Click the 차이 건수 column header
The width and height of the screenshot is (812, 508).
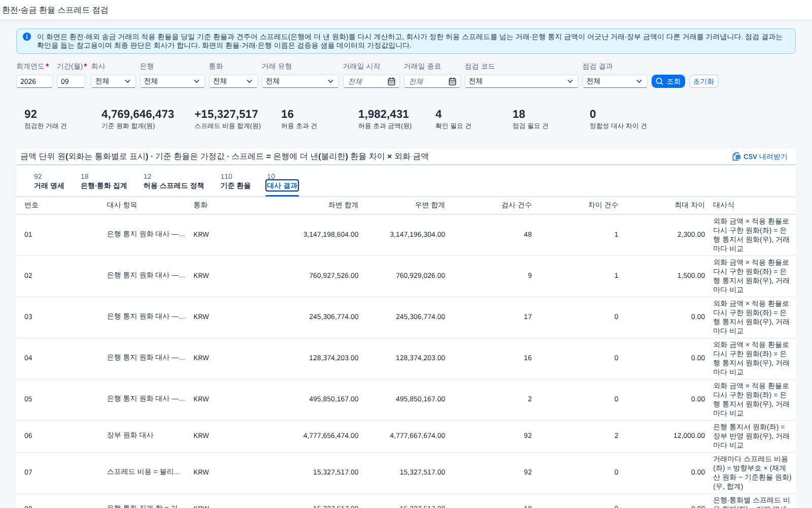tap(603, 205)
